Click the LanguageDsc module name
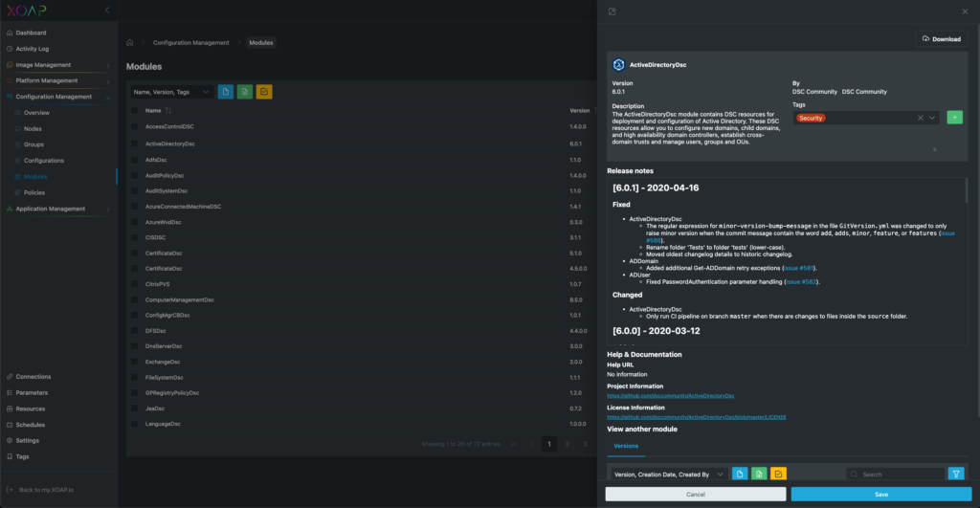This screenshot has height=508, width=980. (163, 424)
